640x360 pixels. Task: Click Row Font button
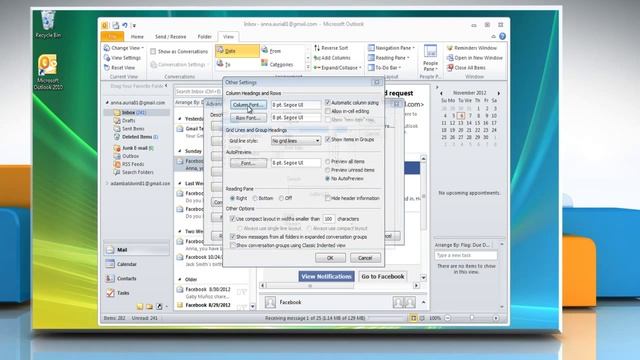point(248,118)
